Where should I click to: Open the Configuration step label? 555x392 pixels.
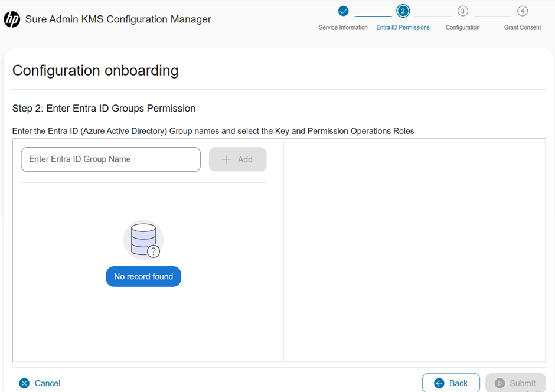[462, 27]
